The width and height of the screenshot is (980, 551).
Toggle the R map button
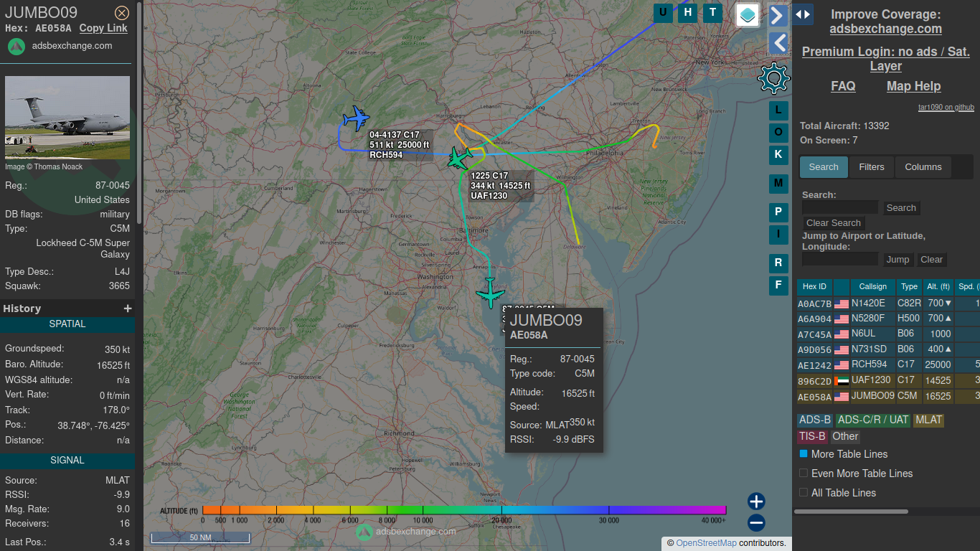[779, 263]
